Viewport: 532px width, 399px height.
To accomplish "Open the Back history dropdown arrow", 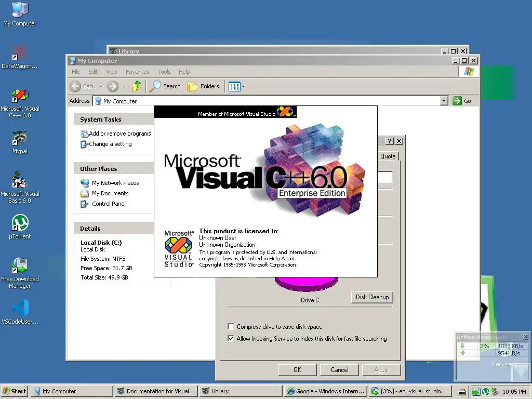I will (101, 87).
